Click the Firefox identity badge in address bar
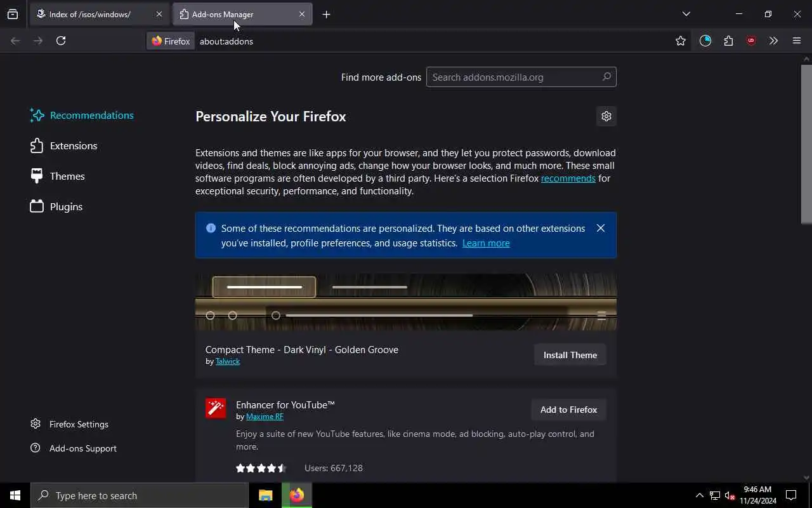Viewport: 812px width, 508px height. pyautogui.click(x=171, y=41)
